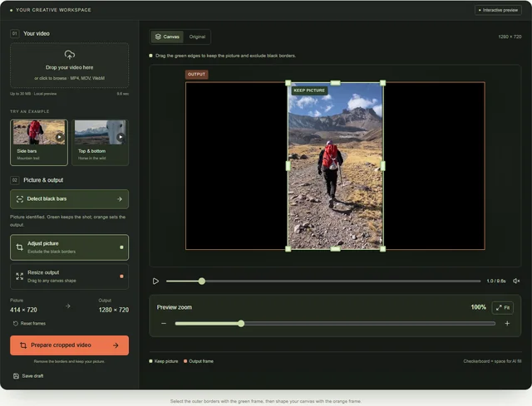Click the top edge green crop handle
The width and height of the screenshot is (532, 406).
[x=335, y=83]
